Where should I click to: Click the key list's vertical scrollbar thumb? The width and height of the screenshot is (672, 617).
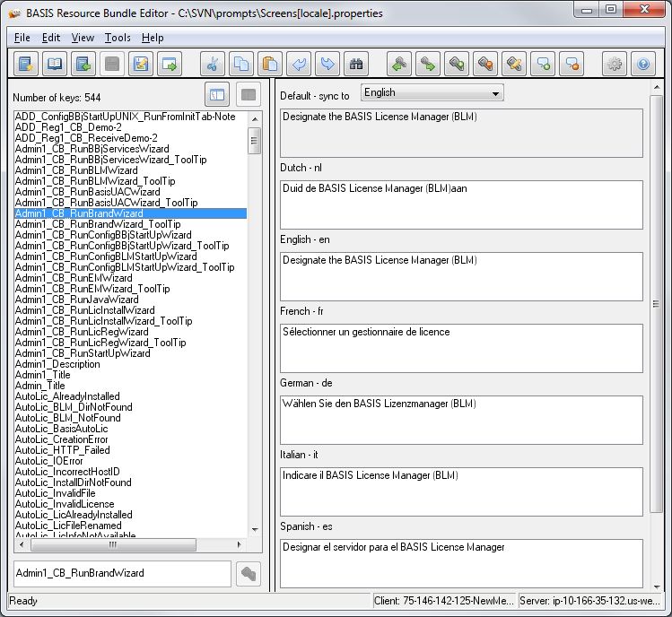[x=254, y=141]
